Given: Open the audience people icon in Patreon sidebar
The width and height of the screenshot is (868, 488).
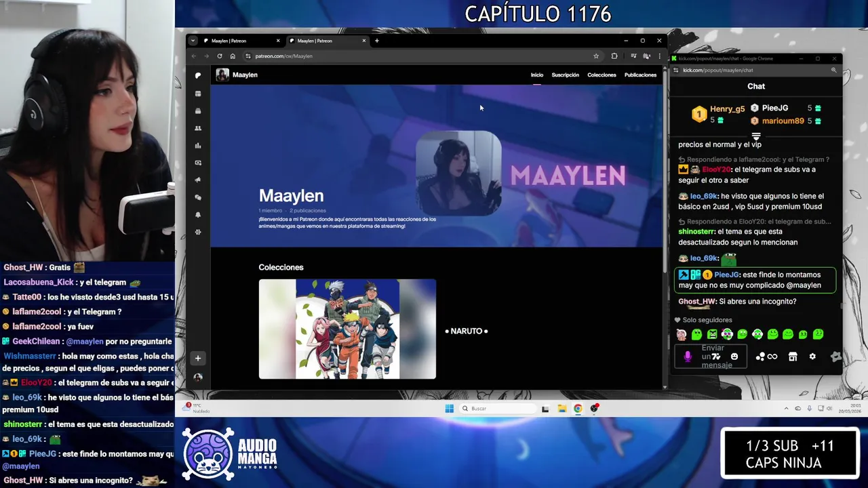Looking at the screenshot, I should [x=198, y=128].
